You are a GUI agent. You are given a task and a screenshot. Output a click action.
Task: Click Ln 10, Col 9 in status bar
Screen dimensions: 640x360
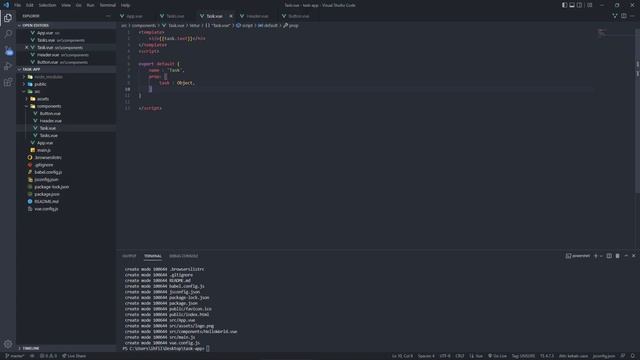click(x=402, y=356)
